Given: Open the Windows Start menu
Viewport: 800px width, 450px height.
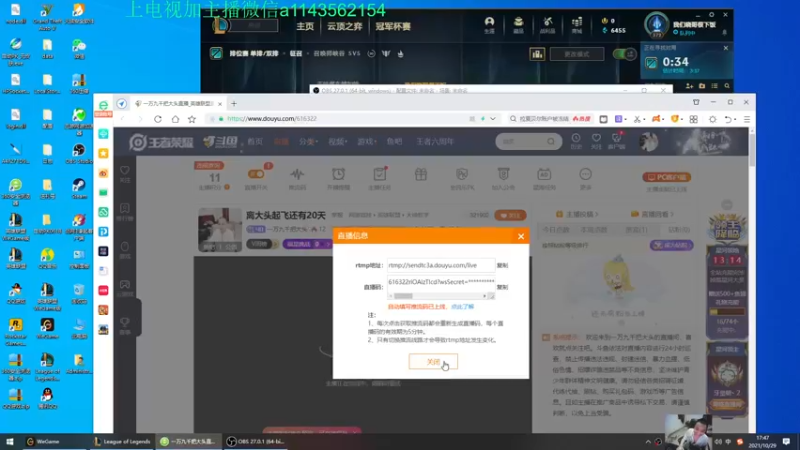Looking at the screenshot, I should point(9,442).
